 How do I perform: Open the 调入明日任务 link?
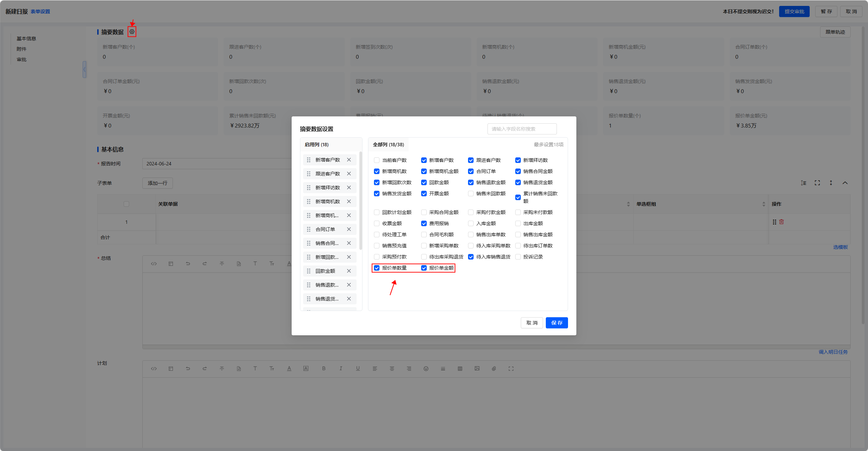click(x=833, y=352)
